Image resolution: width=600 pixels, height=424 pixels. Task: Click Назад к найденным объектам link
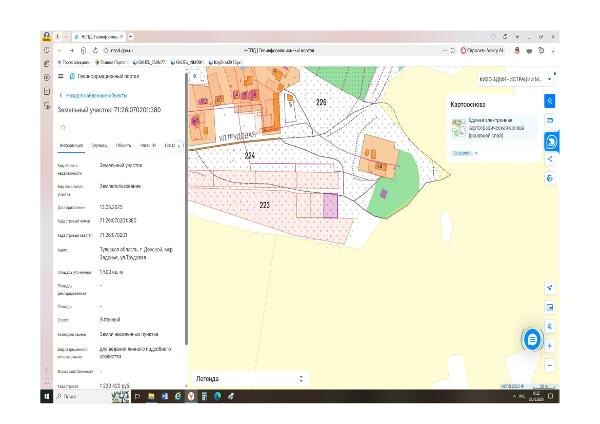pos(93,95)
